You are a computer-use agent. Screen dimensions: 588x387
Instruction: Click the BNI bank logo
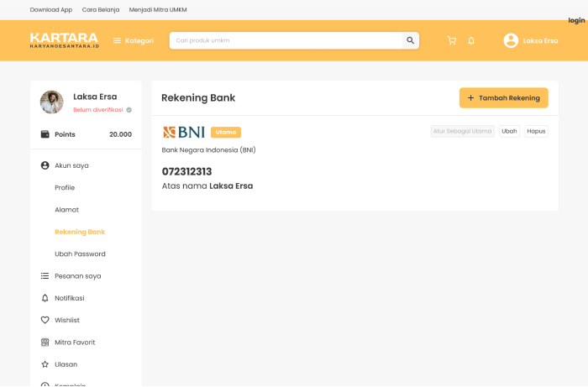[x=184, y=133]
